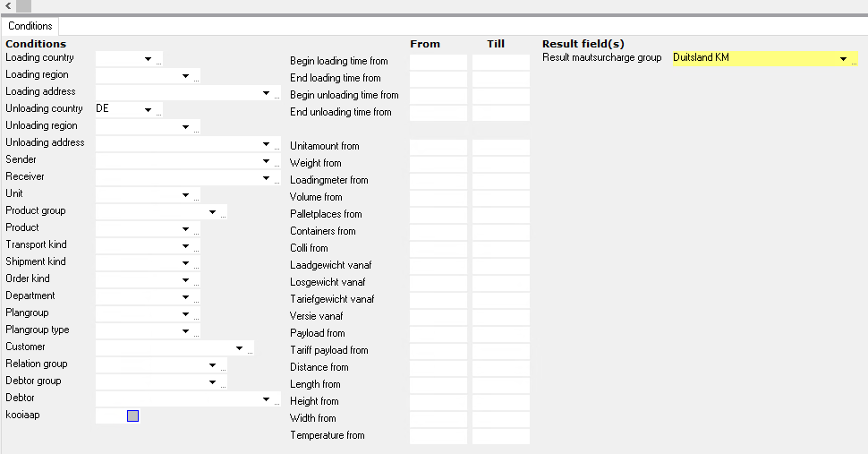Viewport: 868px width, 454px height.
Task: Click the Begin loading time From field
Action: pos(438,62)
